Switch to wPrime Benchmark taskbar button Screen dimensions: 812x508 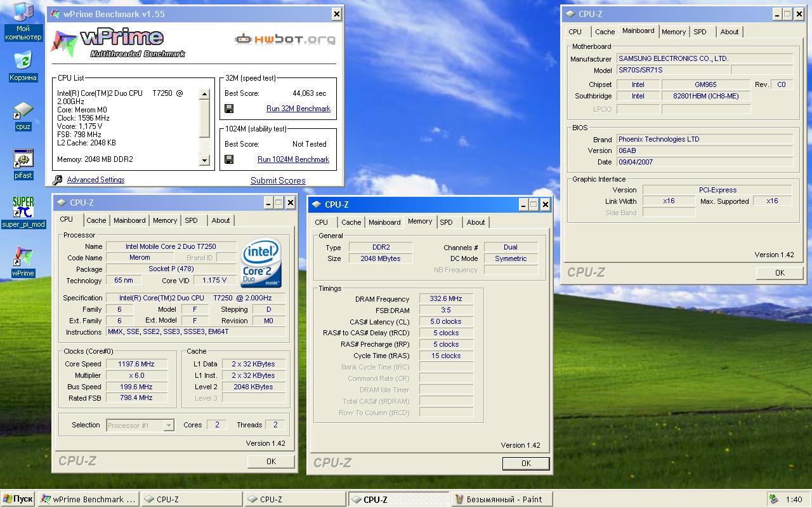point(88,499)
